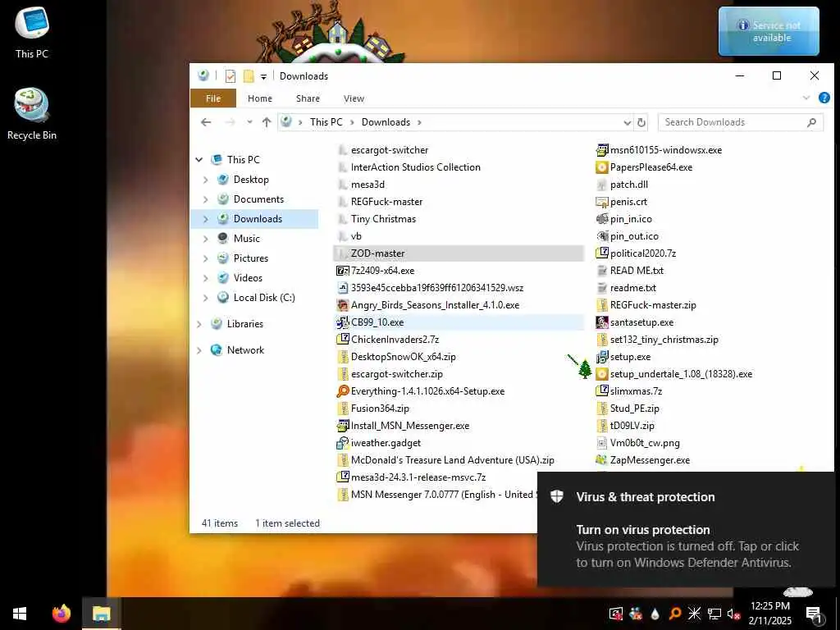Open Explorer help icon
This screenshot has width=840, height=630.
tap(824, 98)
